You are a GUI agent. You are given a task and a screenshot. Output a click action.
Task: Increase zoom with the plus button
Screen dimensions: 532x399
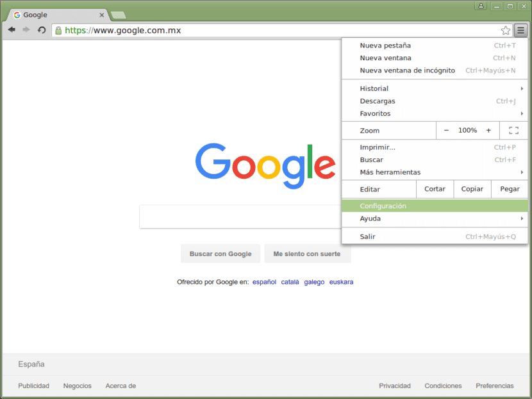click(489, 130)
